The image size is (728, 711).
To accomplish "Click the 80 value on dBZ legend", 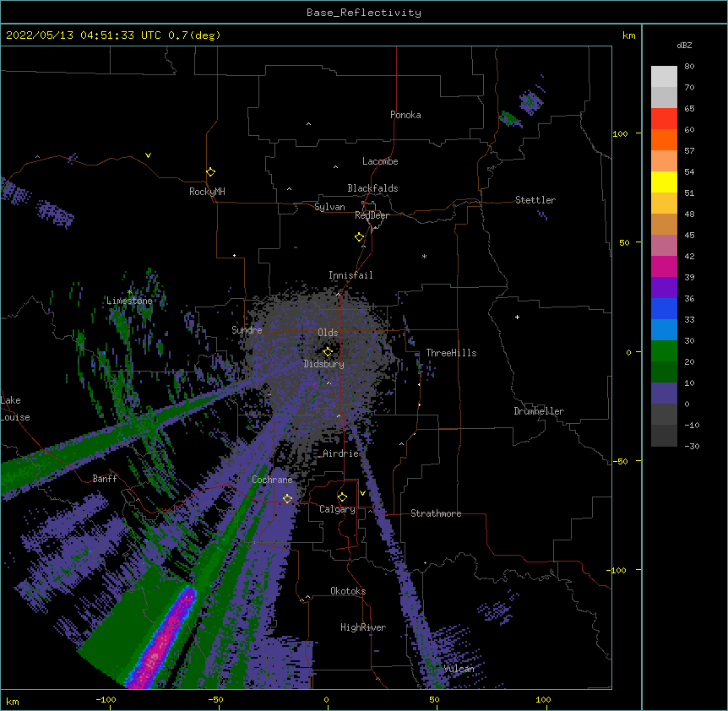I will point(689,67).
